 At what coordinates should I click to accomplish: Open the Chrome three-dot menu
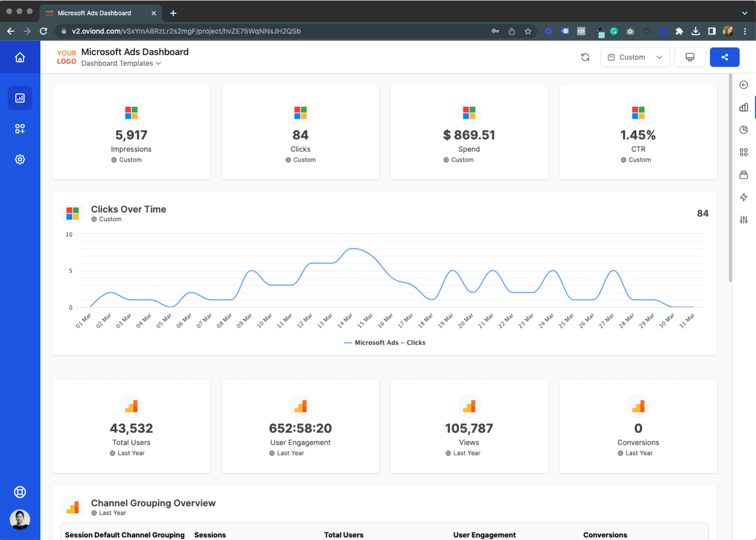click(x=745, y=31)
